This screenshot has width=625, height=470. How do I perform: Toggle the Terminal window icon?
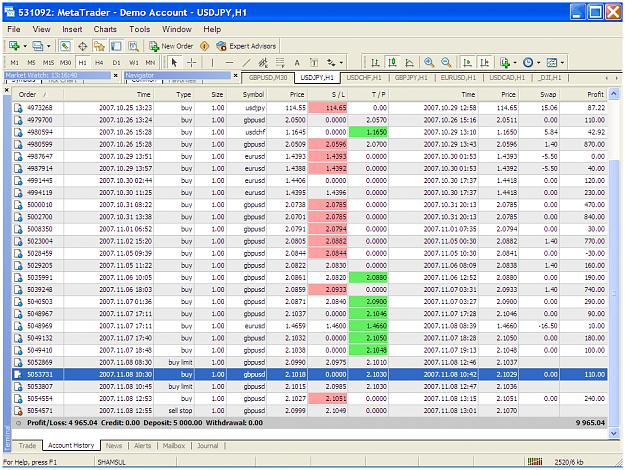(x=116, y=46)
